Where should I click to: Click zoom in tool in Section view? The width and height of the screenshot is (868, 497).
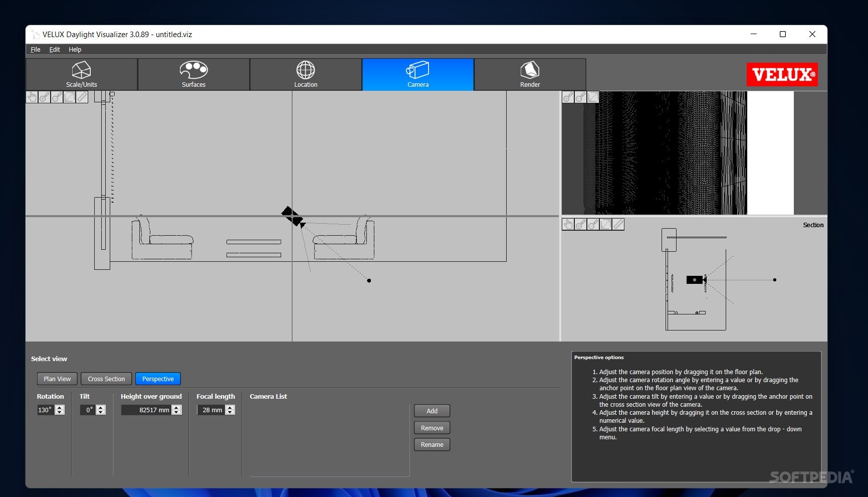point(580,224)
